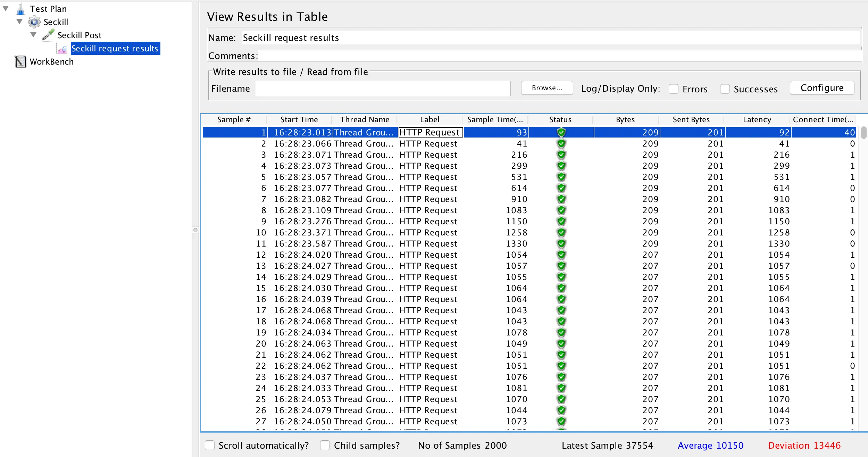The image size is (868, 457).
Task: Click the Browse... button
Action: click(547, 88)
